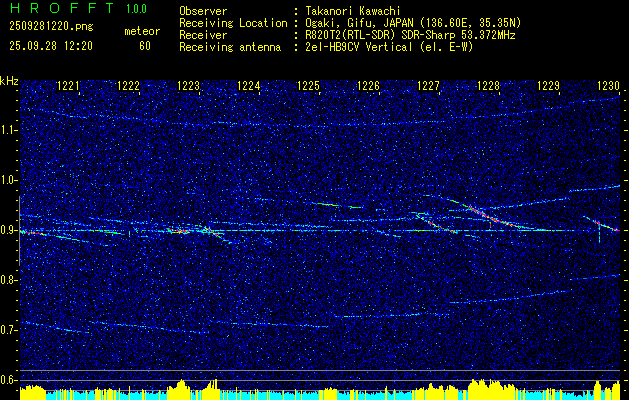The image size is (629, 400).
Task: Click receiver text R820T2(RTL-SDR) SDR-Sharp 53.372MHz
Action: tap(410, 35)
